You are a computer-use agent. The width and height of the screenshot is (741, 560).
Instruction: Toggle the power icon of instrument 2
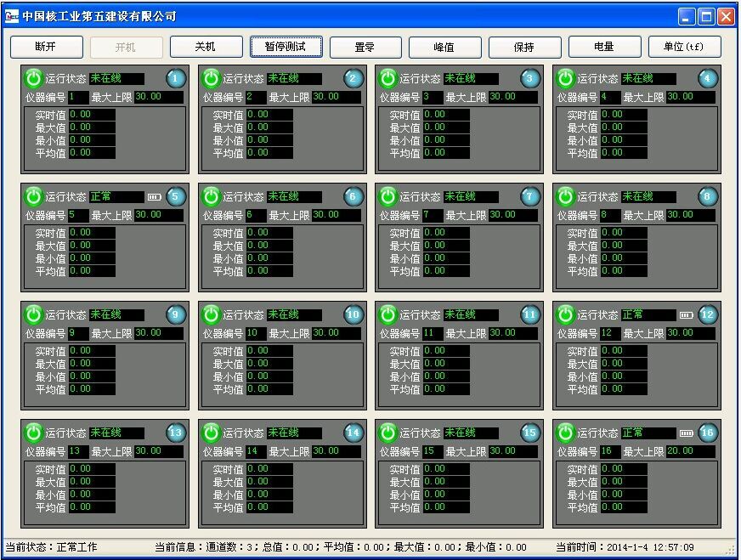pyautogui.click(x=212, y=78)
